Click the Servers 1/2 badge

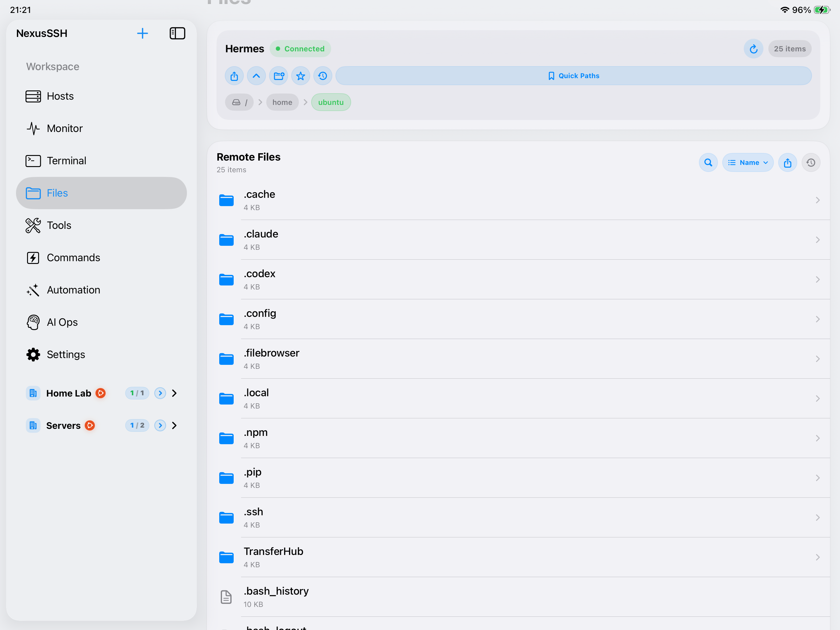(x=137, y=425)
